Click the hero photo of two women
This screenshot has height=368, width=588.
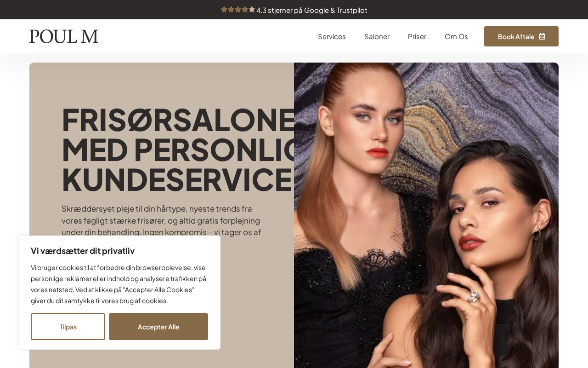(x=426, y=215)
